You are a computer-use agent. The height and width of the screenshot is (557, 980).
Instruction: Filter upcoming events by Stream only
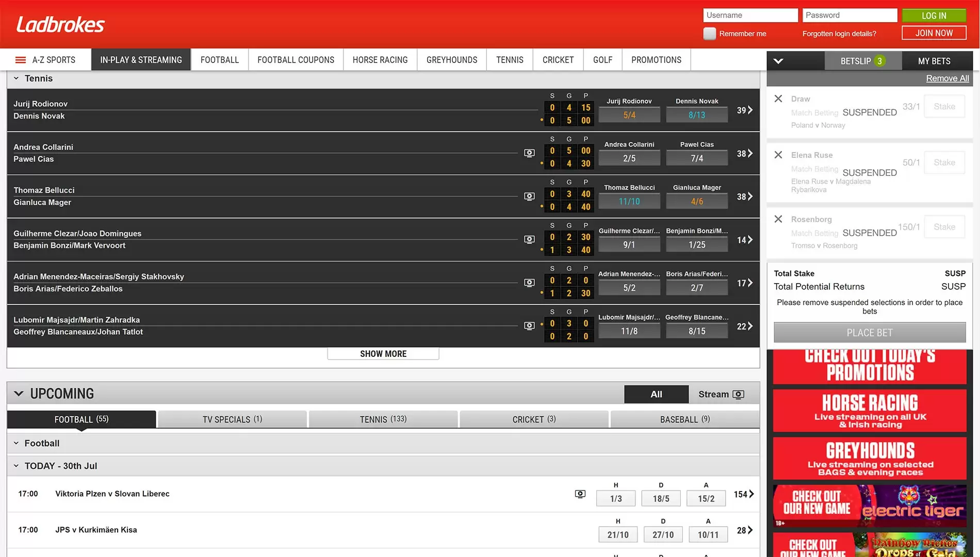click(x=721, y=395)
